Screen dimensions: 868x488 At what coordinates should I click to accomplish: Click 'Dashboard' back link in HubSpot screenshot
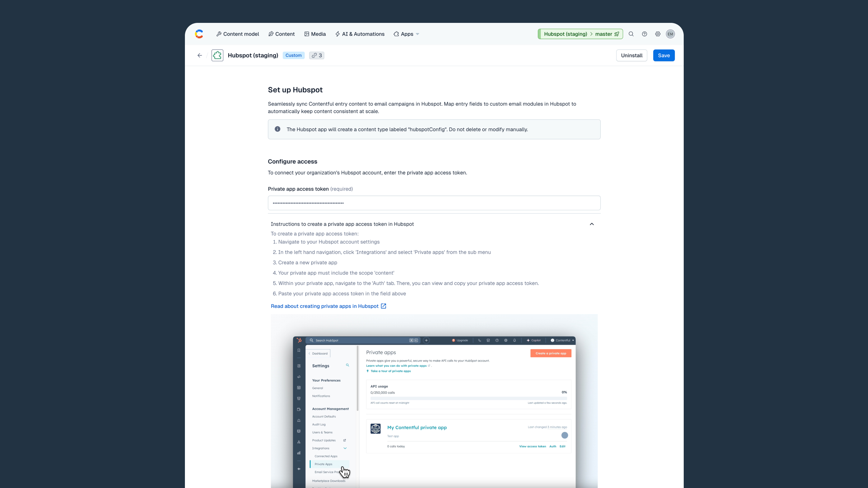pyautogui.click(x=318, y=354)
